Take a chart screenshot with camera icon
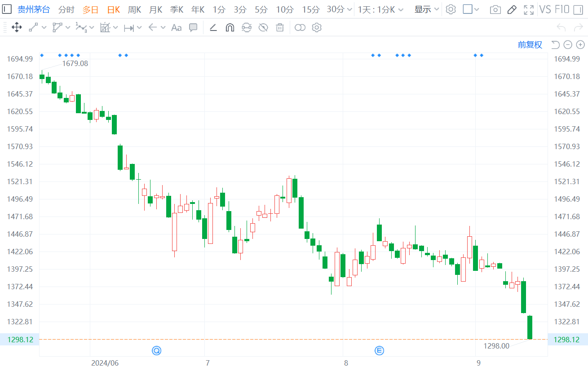The image size is (588, 371). coord(495,9)
